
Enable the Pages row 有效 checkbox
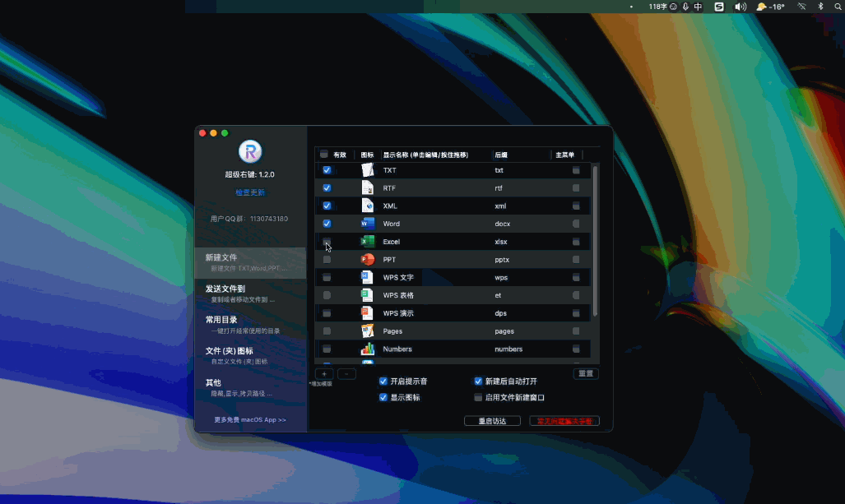point(327,331)
